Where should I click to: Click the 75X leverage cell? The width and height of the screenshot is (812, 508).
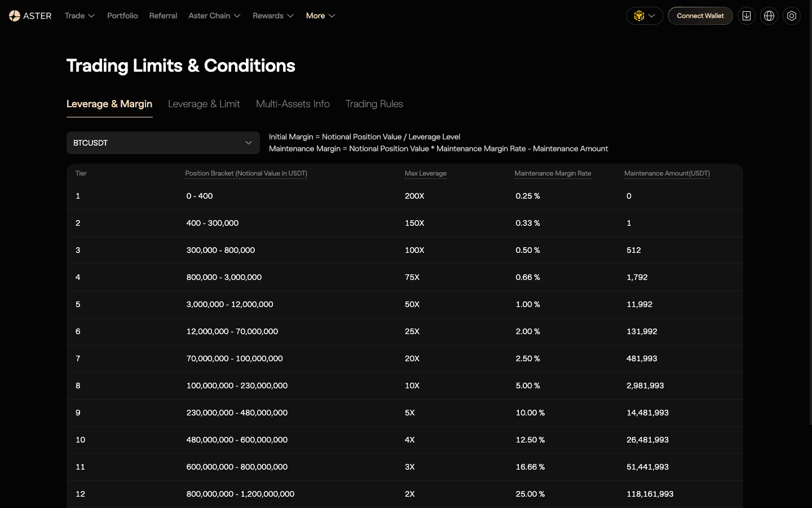(x=412, y=277)
